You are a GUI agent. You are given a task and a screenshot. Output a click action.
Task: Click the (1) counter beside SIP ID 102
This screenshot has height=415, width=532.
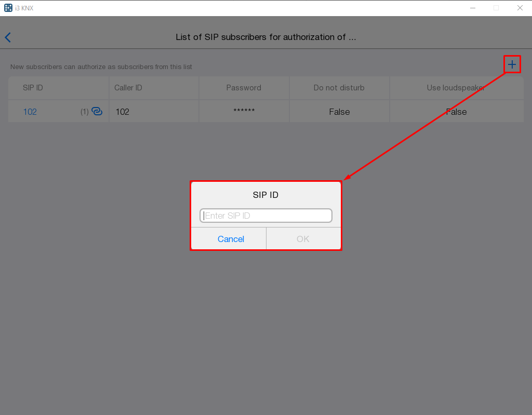tap(84, 111)
